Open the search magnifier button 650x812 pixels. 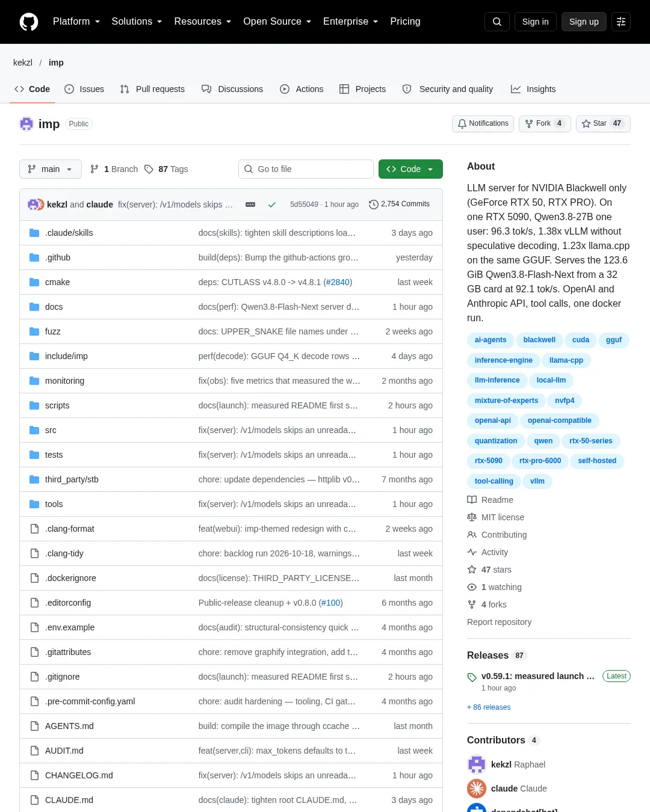click(x=497, y=22)
